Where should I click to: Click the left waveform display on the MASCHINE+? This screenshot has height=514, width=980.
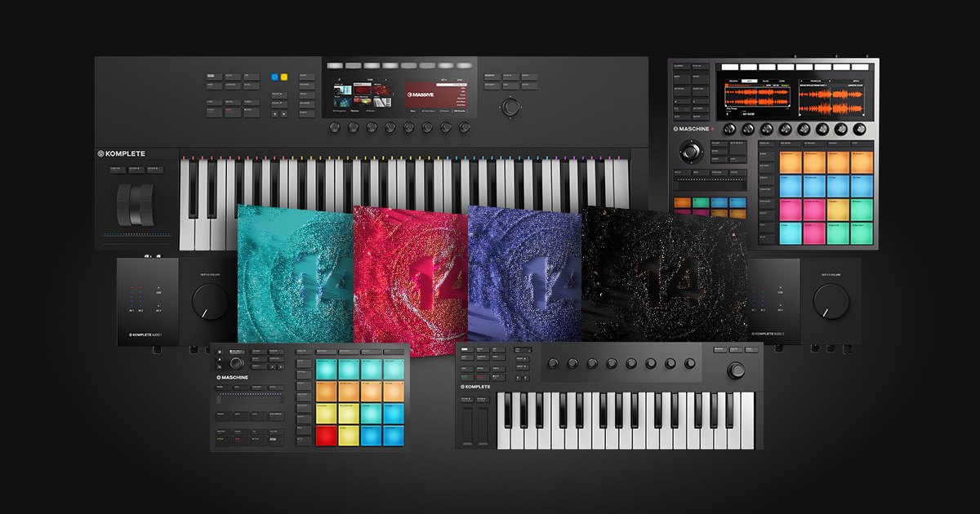(757, 97)
